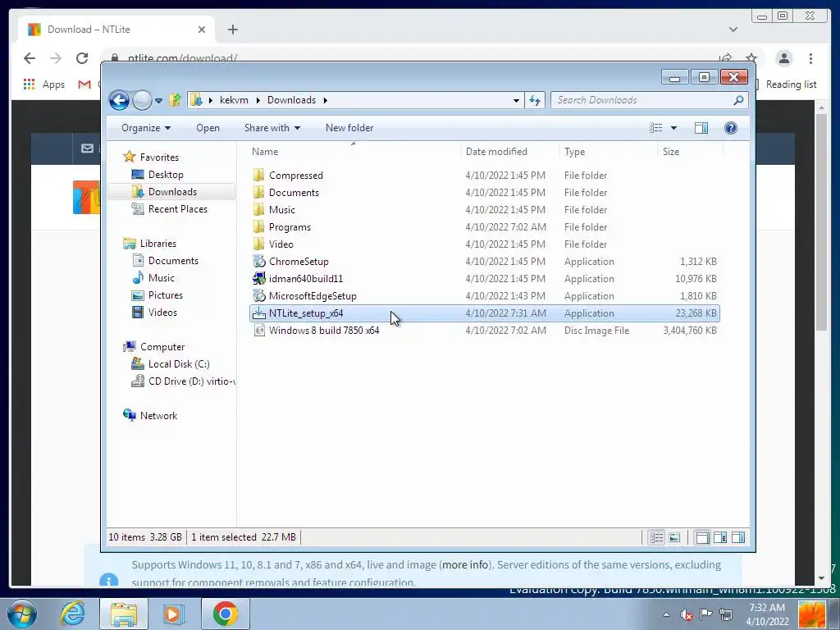Screen dimensions: 840x630
Task: Launch Internet Explorer from the taskbar
Action: pyautogui.click(x=73, y=614)
